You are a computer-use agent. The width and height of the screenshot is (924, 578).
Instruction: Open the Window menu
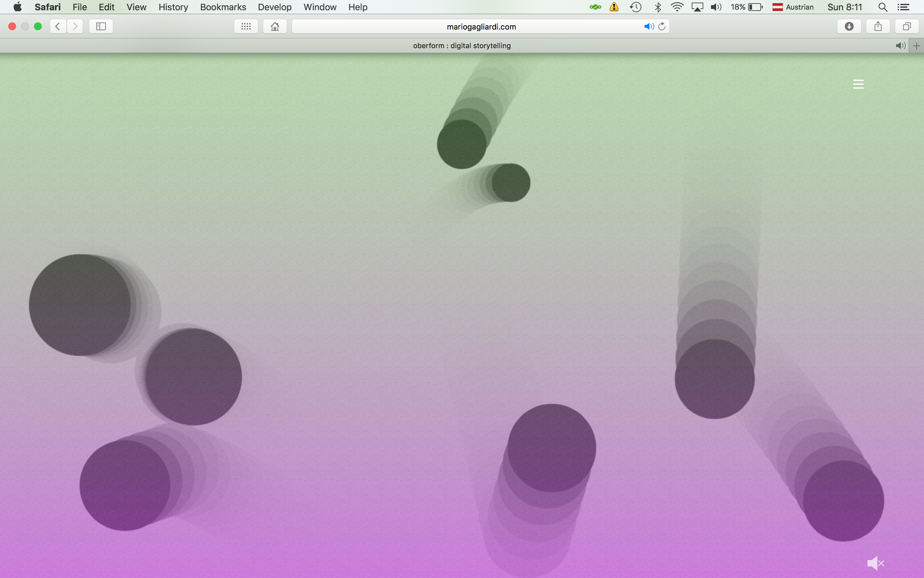pyautogui.click(x=320, y=7)
